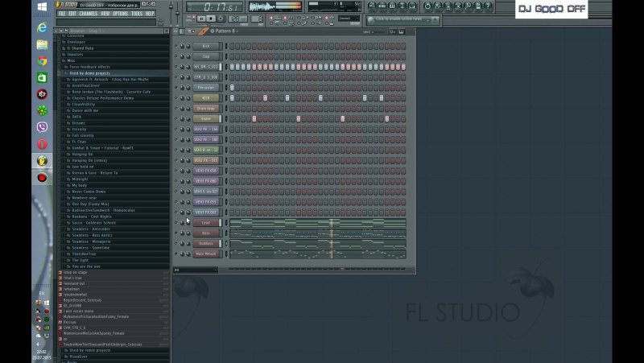Open the Main Melodi channel button
The image size is (644, 363).
click(208, 254)
